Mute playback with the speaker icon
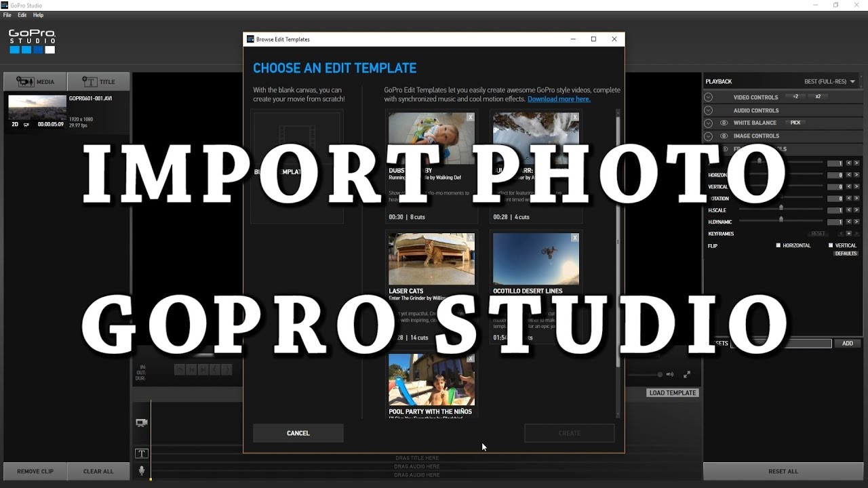868x488 pixels. [x=670, y=374]
